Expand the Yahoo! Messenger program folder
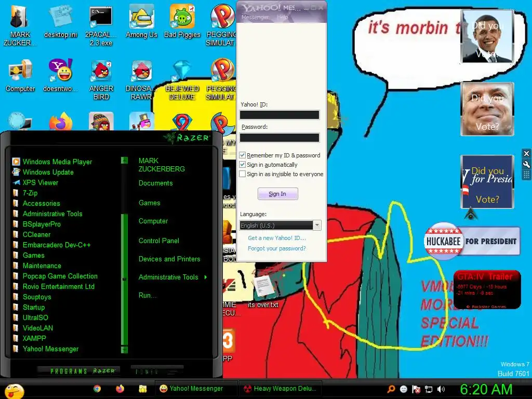The height and width of the screenshot is (399, 532). [x=50, y=349]
